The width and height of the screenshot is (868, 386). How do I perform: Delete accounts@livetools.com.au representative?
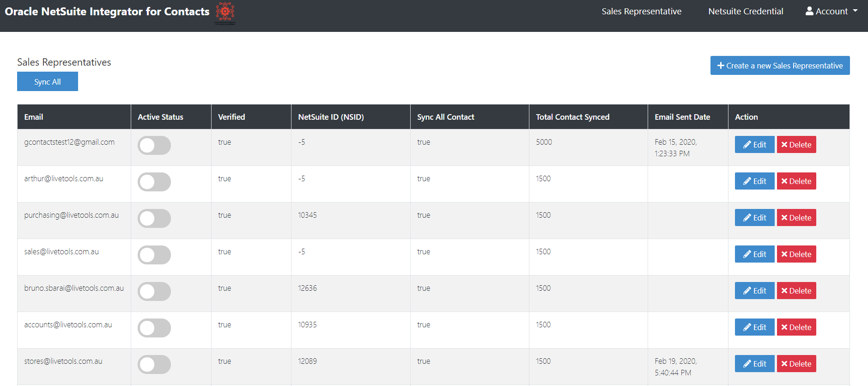click(x=796, y=327)
